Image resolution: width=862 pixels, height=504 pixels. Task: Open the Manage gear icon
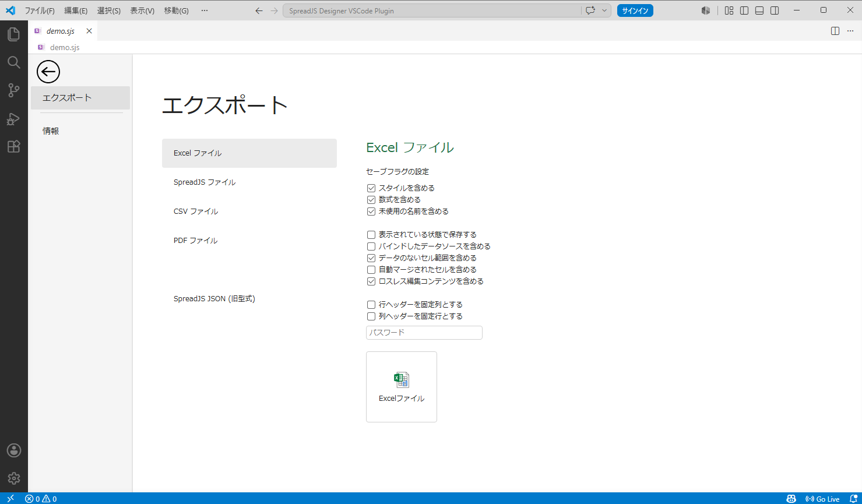point(14,478)
